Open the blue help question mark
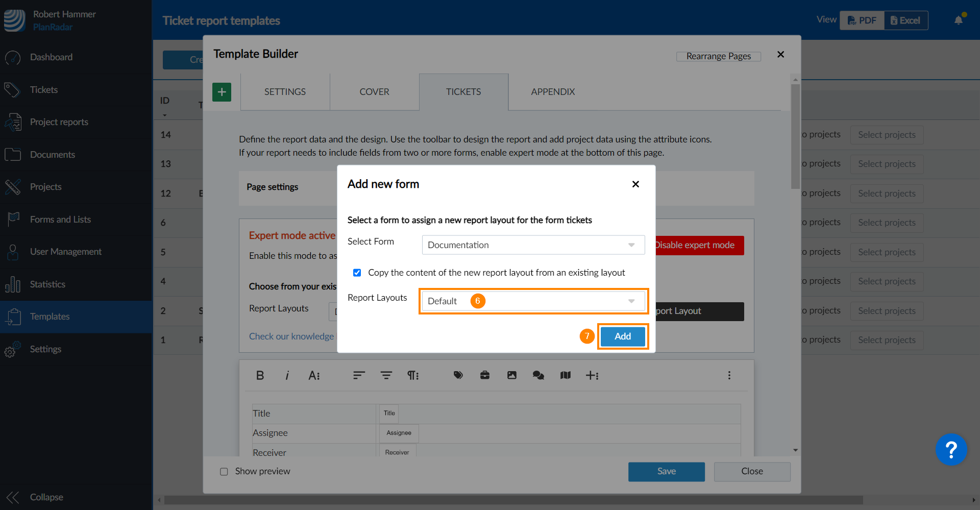This screenshot has height=510, width=980. coord(951,450)
